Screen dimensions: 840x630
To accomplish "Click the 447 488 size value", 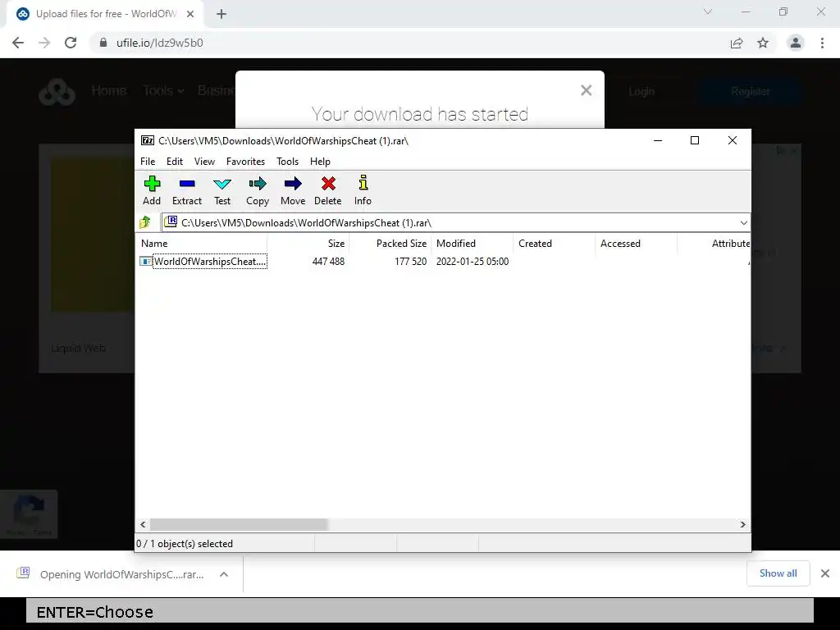I will (328, 262).
